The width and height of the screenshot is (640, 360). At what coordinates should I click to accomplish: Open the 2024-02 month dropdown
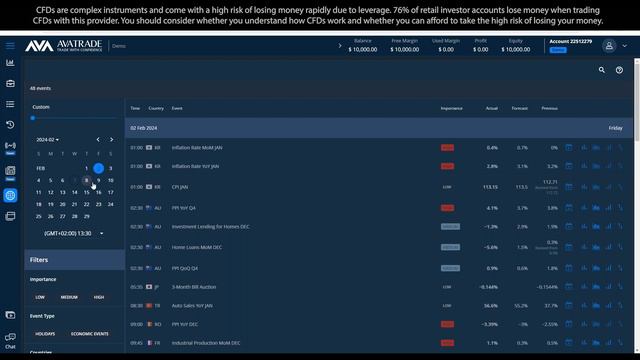tap(47, 140)
